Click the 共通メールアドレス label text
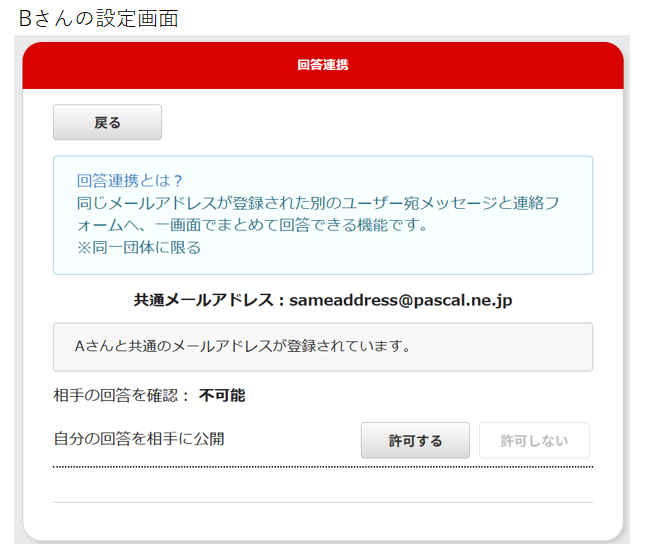This screenshot has height=550, width=652. 204,300
